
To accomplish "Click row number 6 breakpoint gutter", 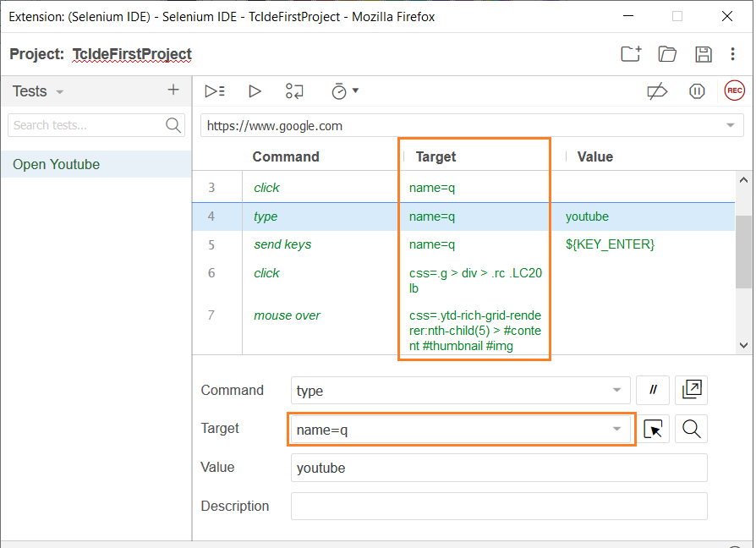I will tap(211, 273).
